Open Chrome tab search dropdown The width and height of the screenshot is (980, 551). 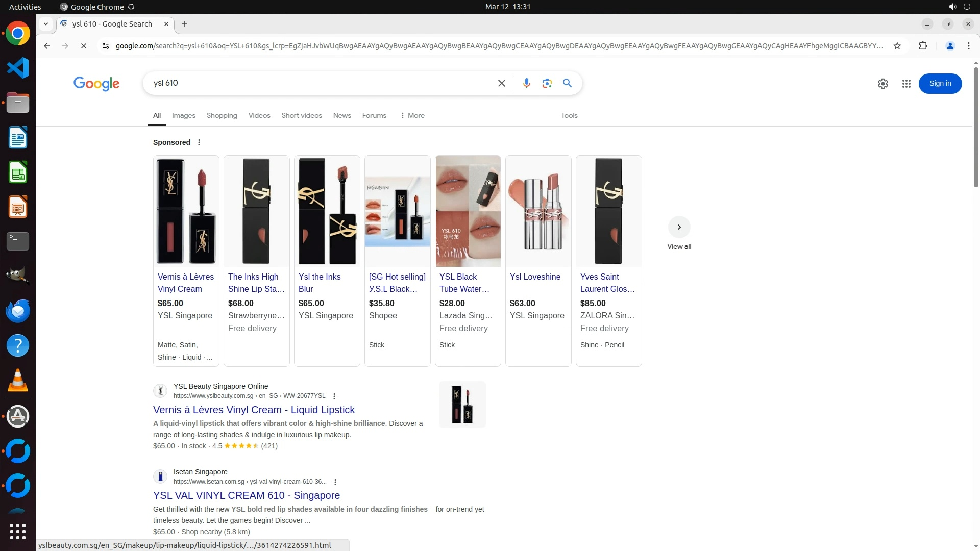46,24
